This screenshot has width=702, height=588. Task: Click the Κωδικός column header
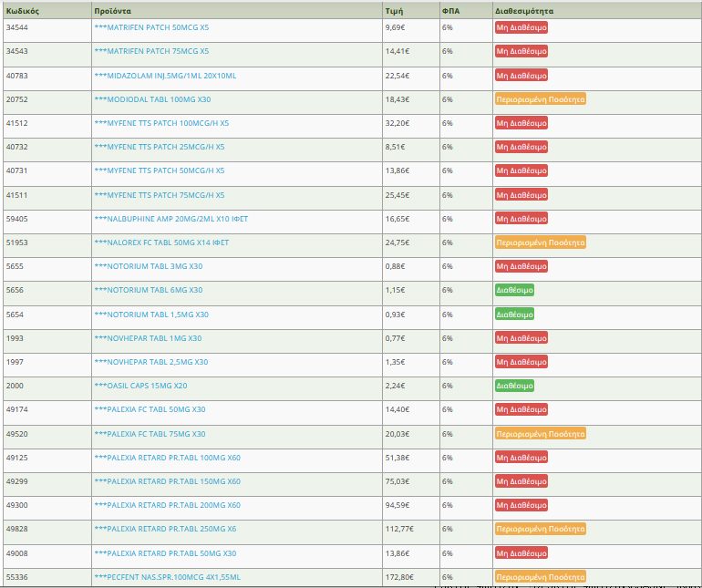click(x=20, y=10)
